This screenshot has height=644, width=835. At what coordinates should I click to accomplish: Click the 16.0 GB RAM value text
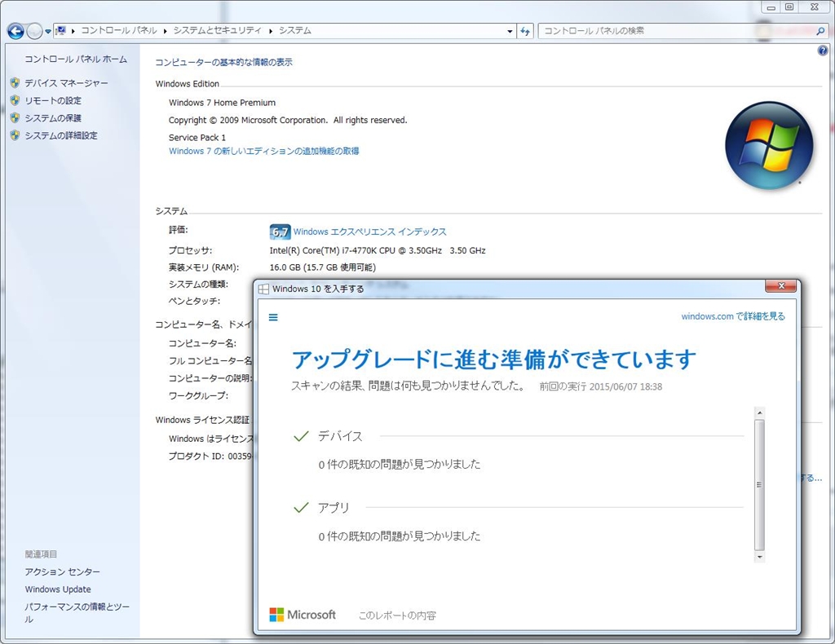click(x=323, y=267)
